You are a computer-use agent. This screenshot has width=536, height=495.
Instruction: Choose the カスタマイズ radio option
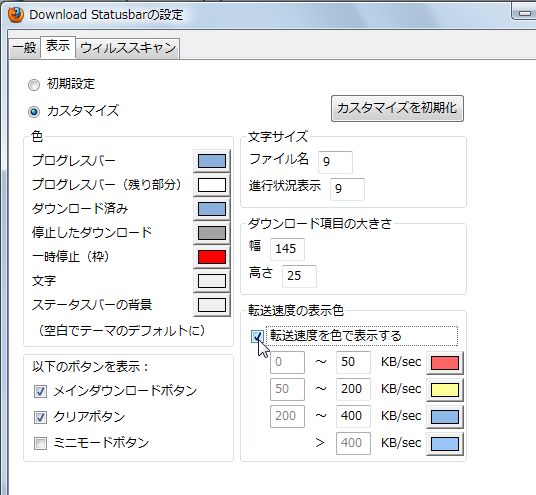pos(34,112)
